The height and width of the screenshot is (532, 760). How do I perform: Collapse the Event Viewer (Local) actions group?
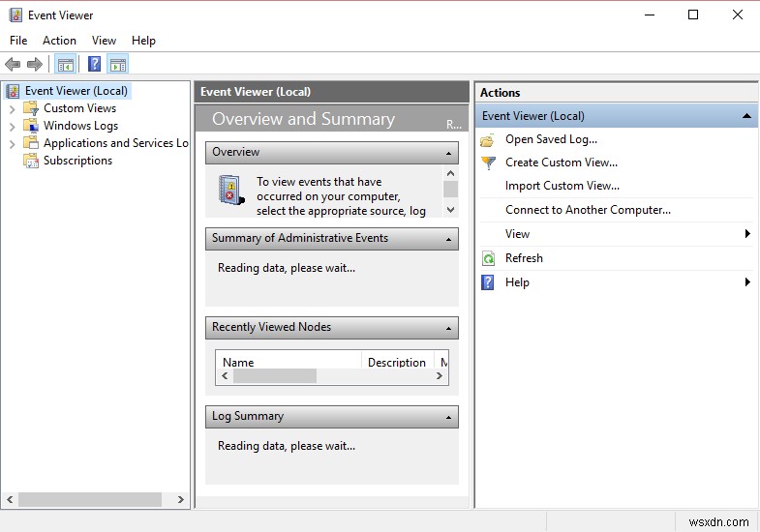(x=746, y=116)
